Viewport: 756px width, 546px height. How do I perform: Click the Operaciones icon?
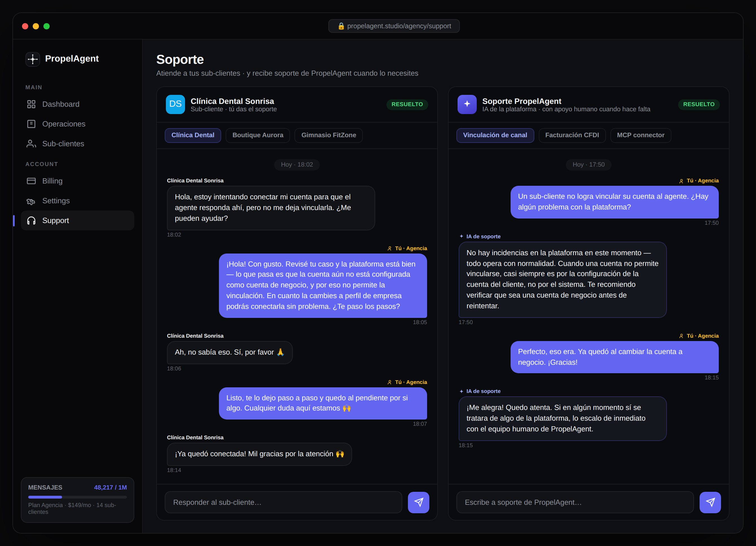point(31,124)
